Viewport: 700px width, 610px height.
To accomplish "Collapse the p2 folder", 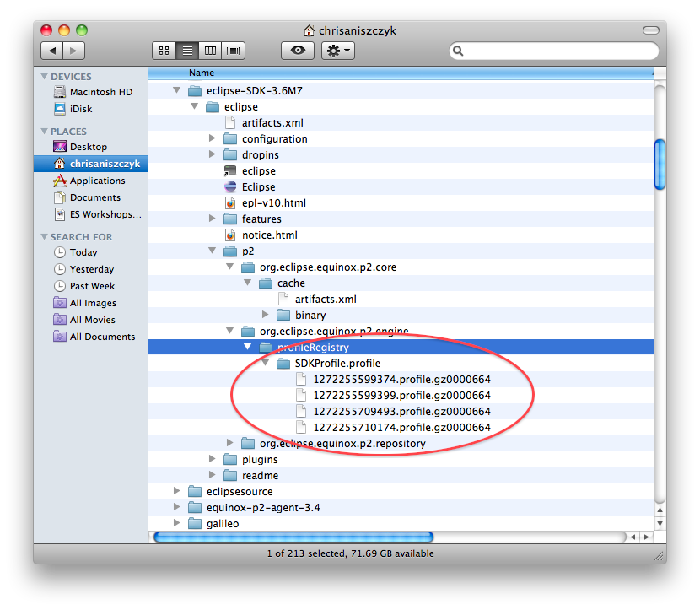I will click(x=212, y=251).
